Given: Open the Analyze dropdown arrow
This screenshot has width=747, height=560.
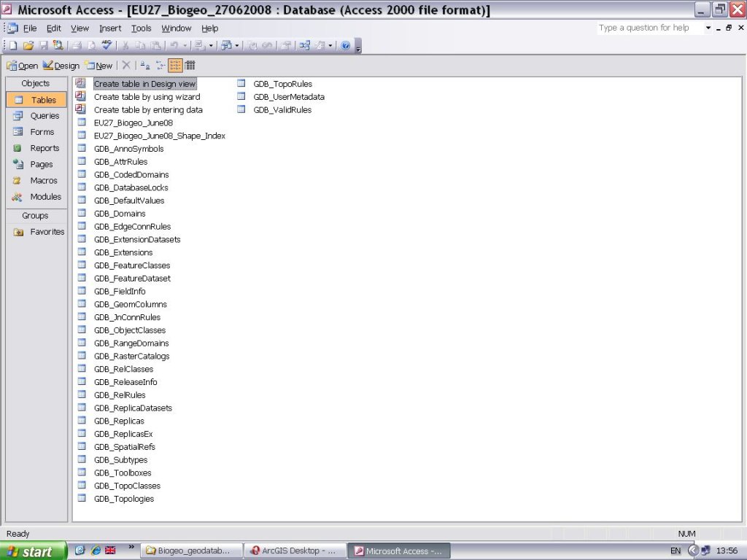Looking at the screenshot, I should pos(237,46).
